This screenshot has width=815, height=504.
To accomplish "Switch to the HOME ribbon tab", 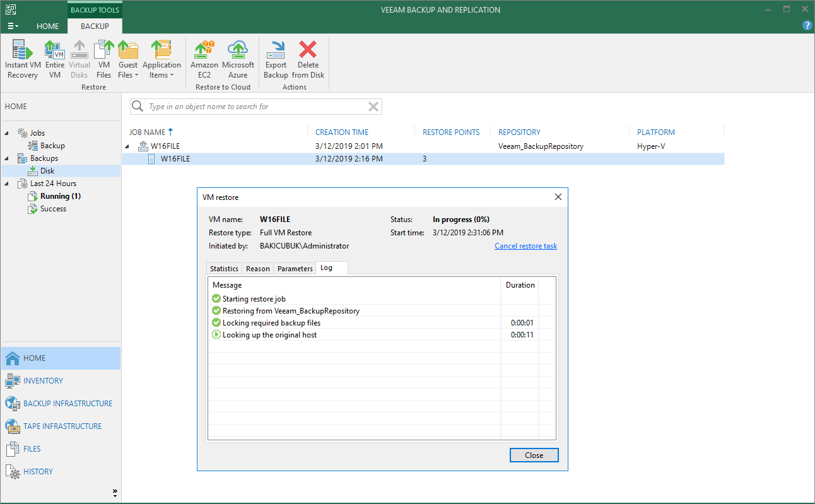I will [x=47, y=26].
